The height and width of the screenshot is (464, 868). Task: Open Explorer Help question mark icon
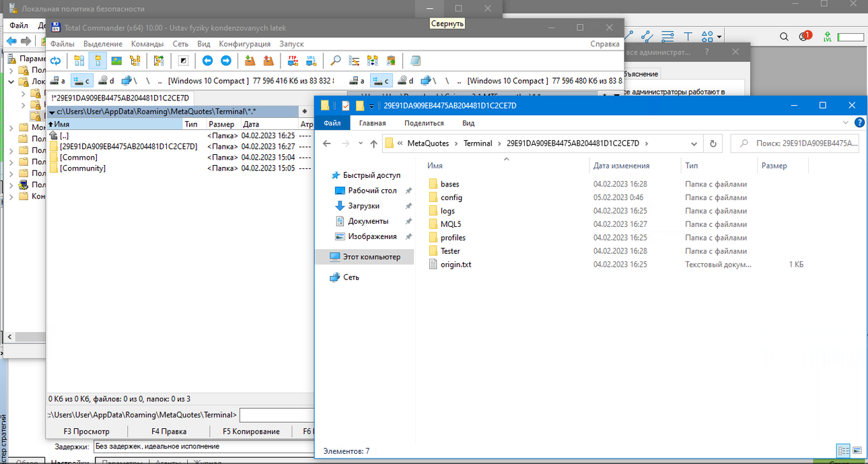859,123
